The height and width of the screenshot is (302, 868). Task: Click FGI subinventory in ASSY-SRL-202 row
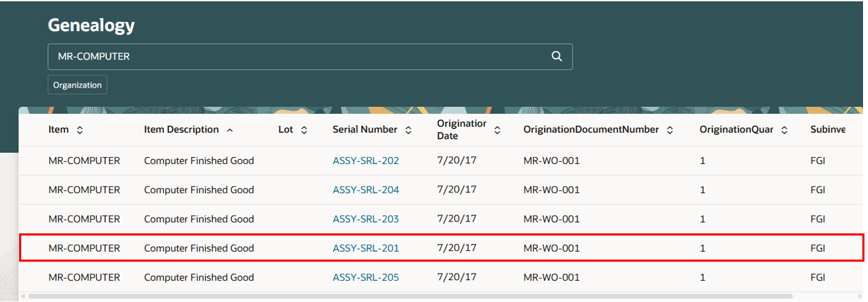818,161
